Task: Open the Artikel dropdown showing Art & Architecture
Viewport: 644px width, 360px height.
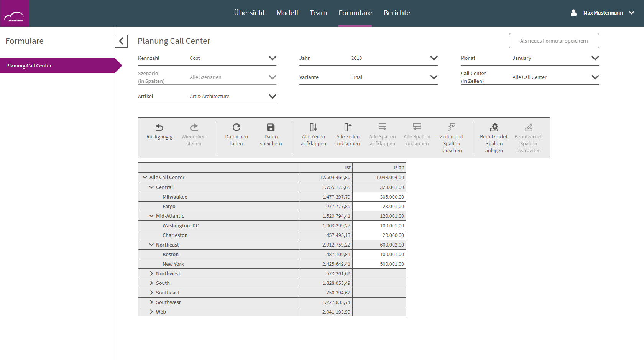Action: pos(207,97)
